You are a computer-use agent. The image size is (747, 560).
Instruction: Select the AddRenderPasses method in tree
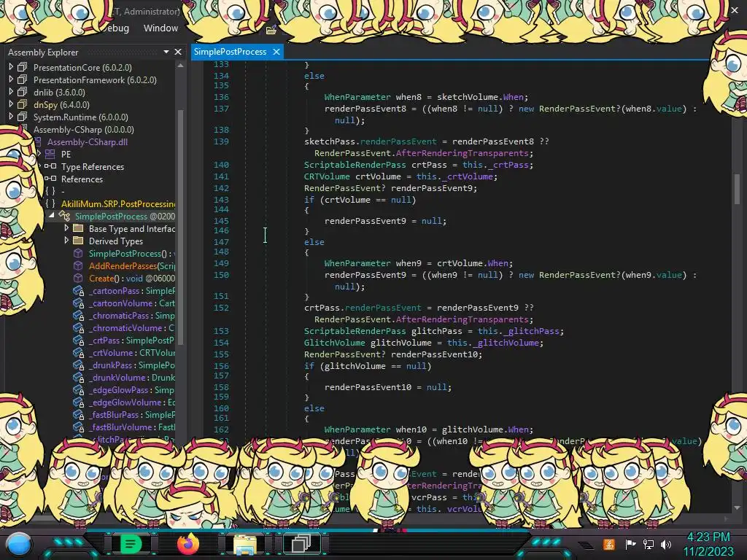click(131, 265)
